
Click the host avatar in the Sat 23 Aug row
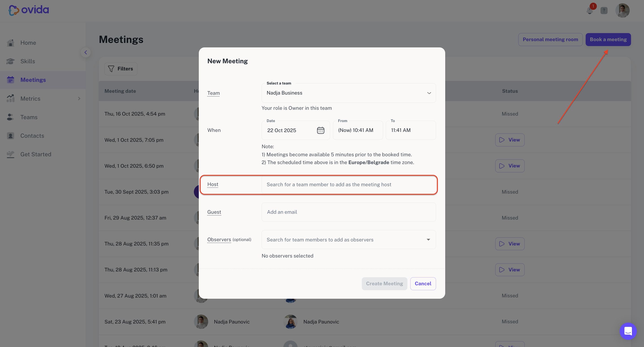[201, 322]
